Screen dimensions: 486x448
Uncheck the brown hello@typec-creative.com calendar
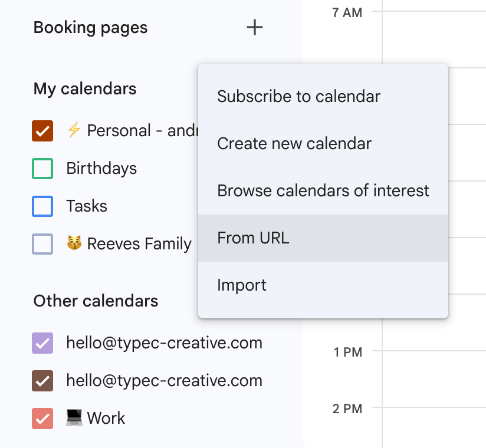tap(42, 380)
